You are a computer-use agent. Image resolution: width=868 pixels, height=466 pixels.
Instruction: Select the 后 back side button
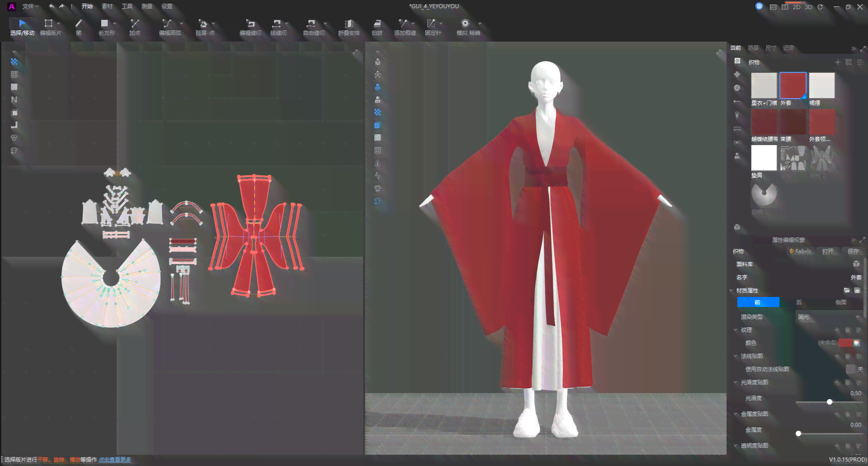tap(799, 302)
